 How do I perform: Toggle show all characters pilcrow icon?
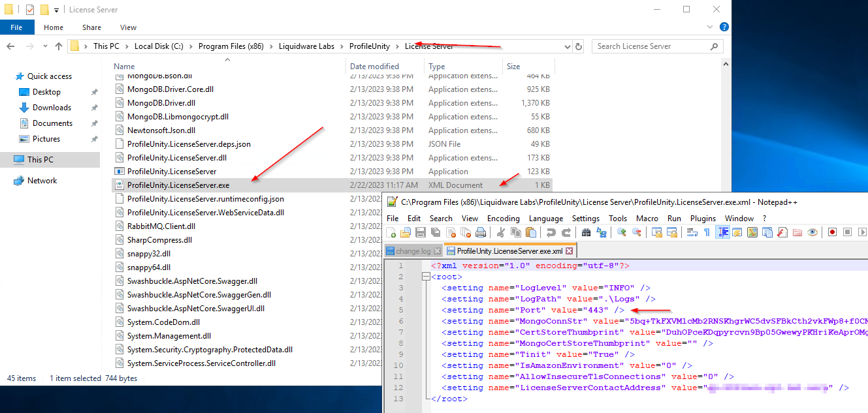point(706,232)
